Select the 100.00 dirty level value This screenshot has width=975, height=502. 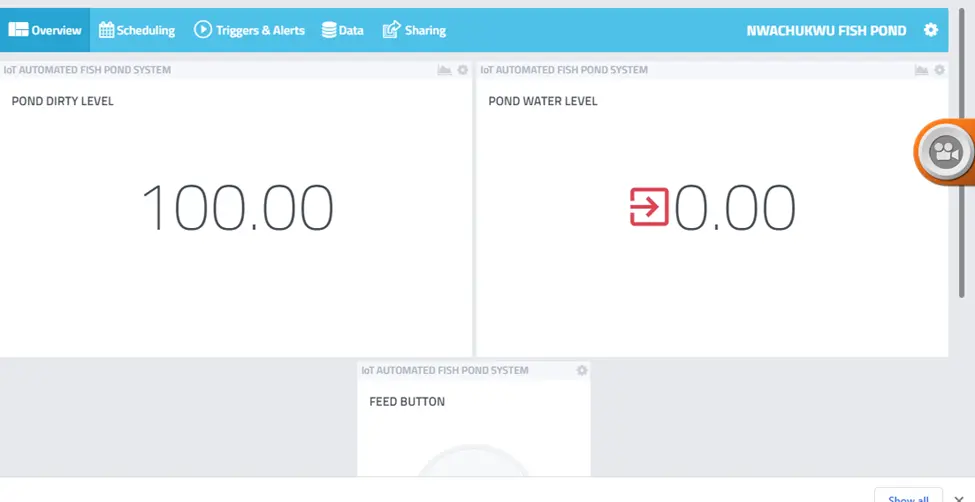click(x=238, y=207)
